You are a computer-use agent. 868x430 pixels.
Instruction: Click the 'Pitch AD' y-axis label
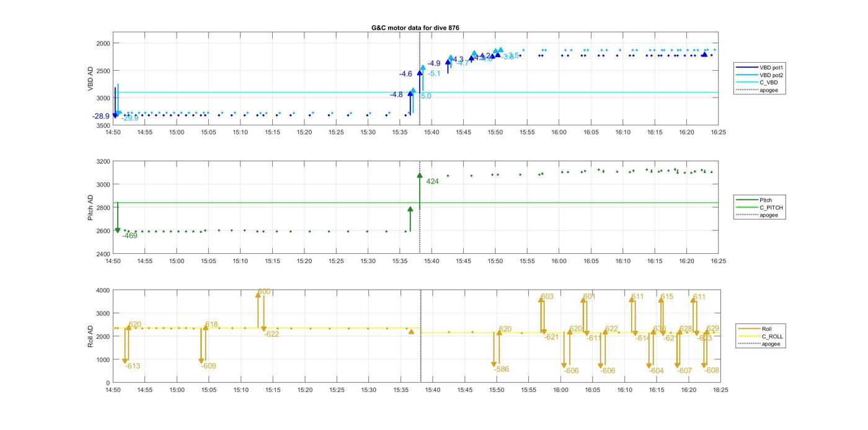91,208
